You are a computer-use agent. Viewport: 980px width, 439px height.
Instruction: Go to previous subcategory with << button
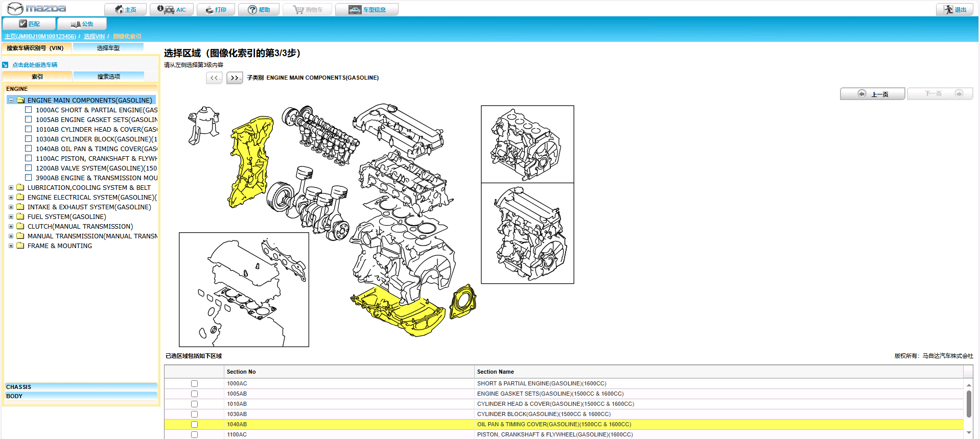coord(214,78)
